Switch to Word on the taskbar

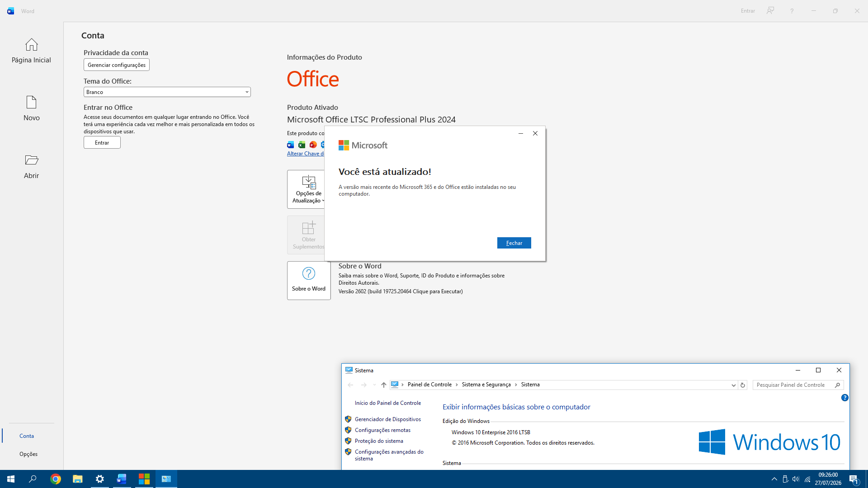tap(122, 479)
